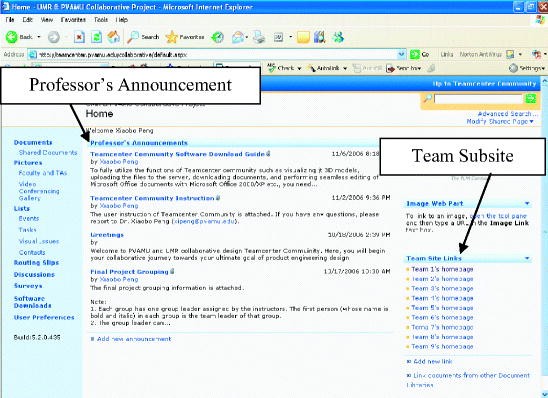548x398 pixels.
Task: Click the AutoLink toolbar button
Action: 323,68
